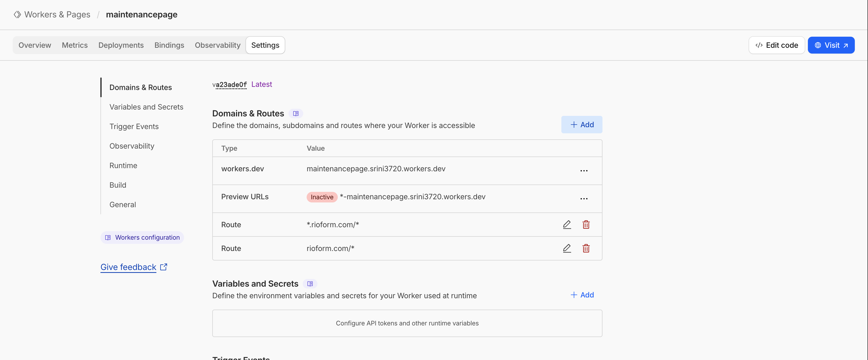Click external link icon beside Give feedback
The width and height of the screenshot is (868, 360).
click(164, 267)
